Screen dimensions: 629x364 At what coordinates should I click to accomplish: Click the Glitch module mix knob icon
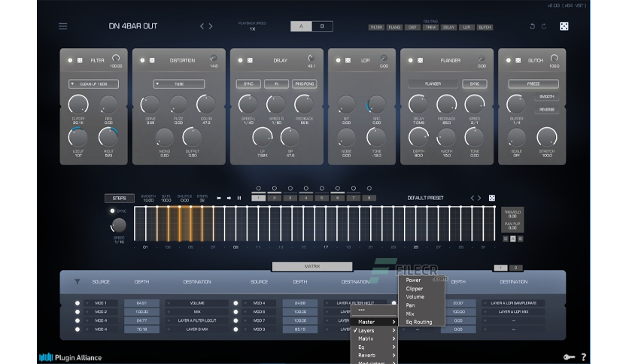coord(554,58)
